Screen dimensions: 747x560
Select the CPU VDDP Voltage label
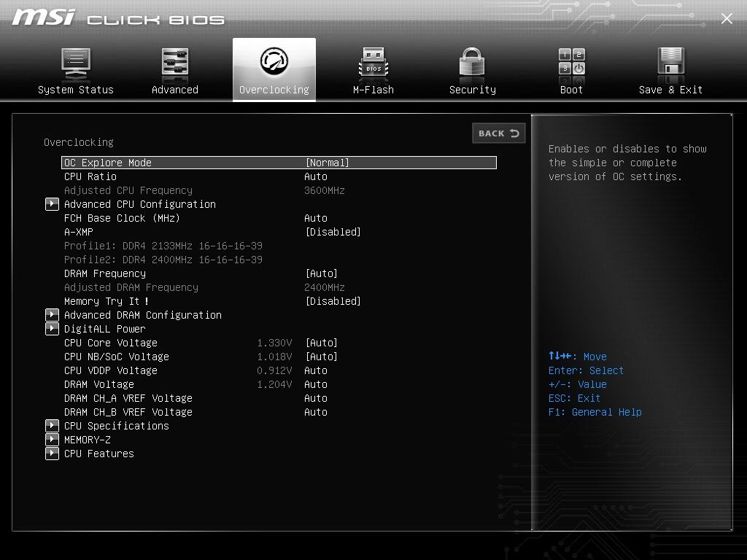coord(111,370)
